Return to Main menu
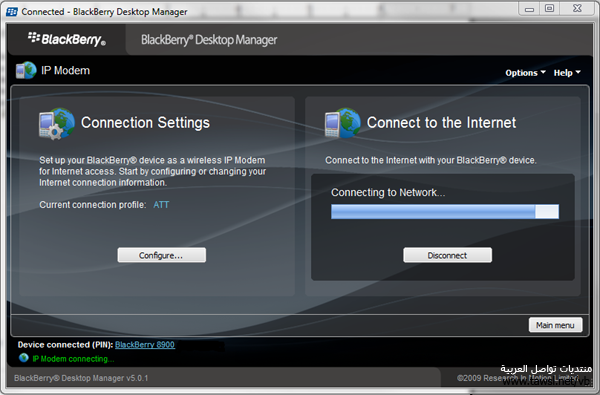 [555, 325]
